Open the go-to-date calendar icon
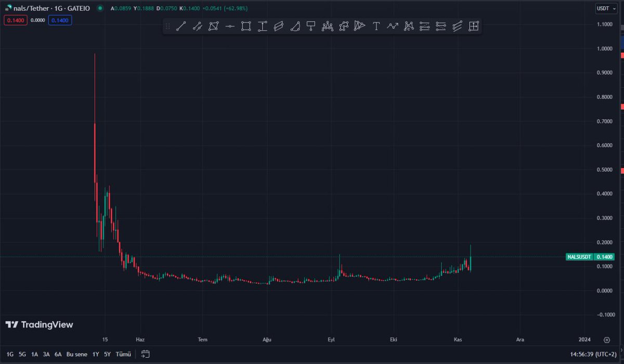 pos(145,354)
